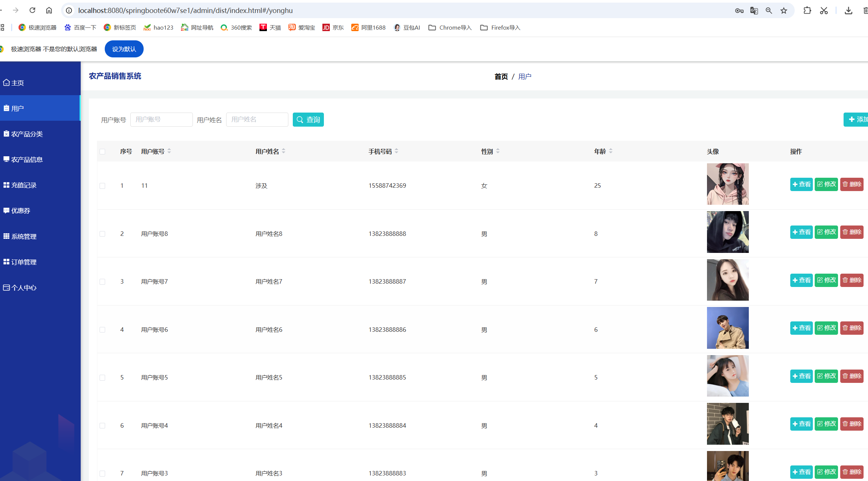Viewport: 868px width, 481px height.
Task: Check the checkbox for row 1 user 11
Action: 103,186
